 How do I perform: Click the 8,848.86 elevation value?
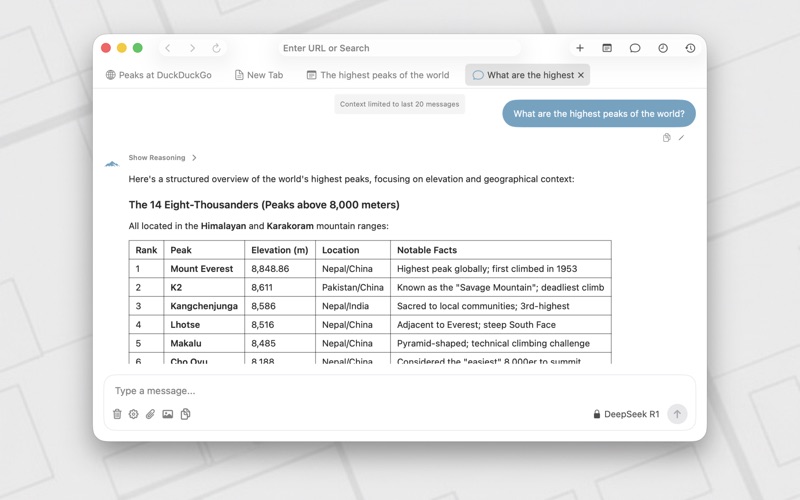point(270,268)
